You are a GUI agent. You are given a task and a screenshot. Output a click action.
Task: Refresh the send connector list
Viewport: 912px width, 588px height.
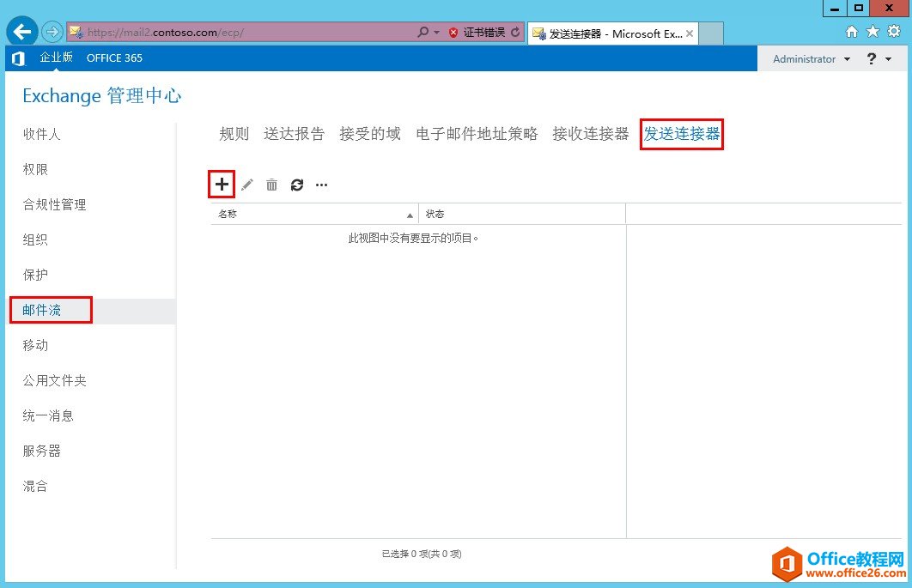(x=296, y=184)
